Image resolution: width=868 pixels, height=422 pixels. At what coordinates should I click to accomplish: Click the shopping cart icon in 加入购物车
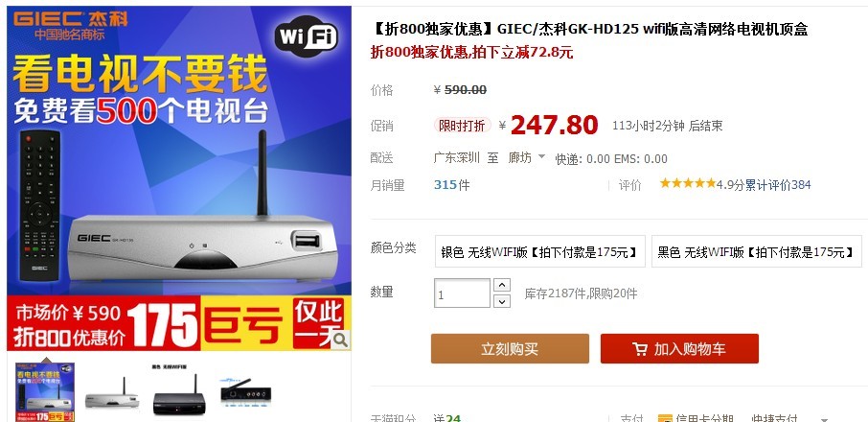tap(639, 349)
